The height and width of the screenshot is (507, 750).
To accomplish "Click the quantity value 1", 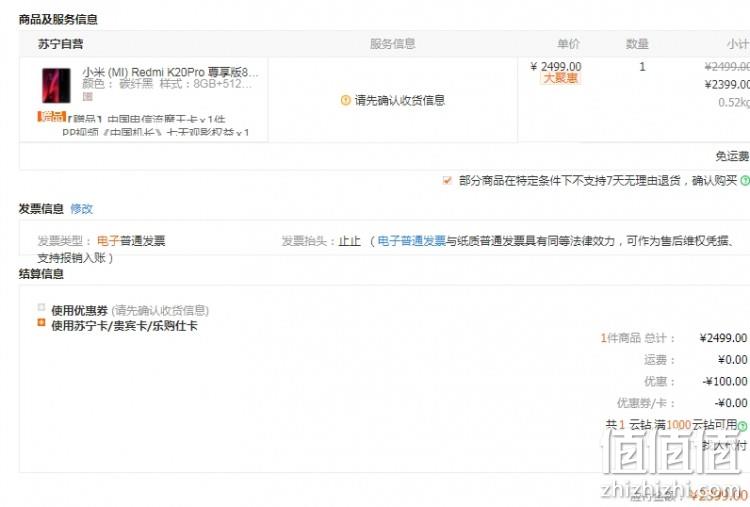I will (642, 66).
